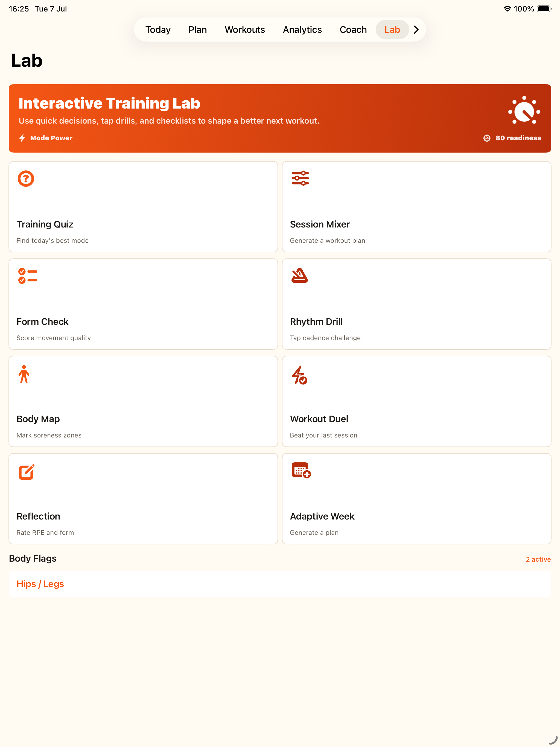This screenshot has width=560, height=747.
Task: Click the Mode Power label
Action: tap(51, 138)
